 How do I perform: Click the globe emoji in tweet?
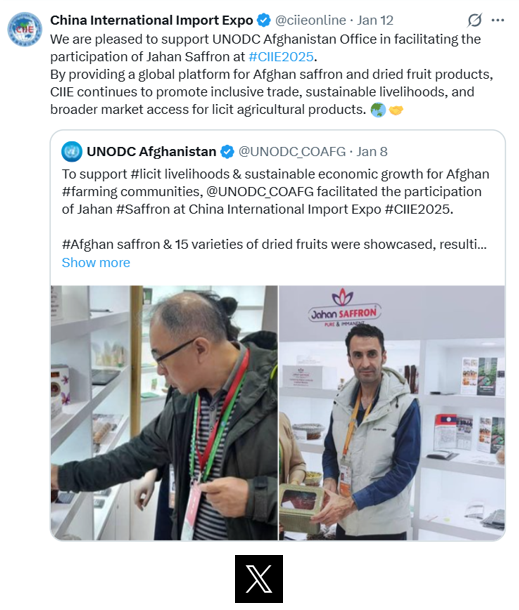378,110
